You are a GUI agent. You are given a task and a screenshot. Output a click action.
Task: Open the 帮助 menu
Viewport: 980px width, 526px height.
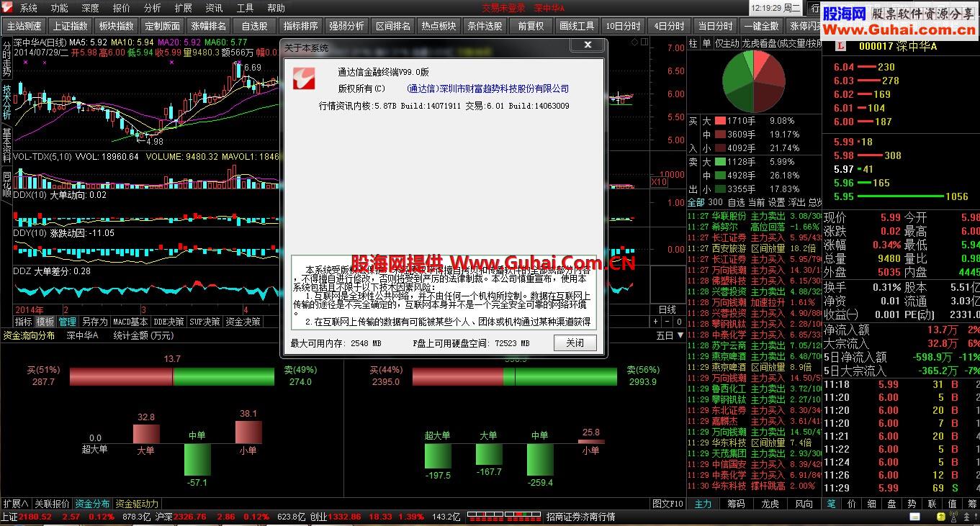[276, 8]
